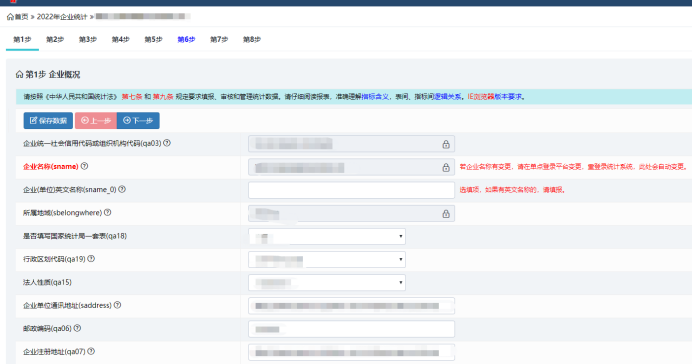Click help icon beside 所属地域(sbelongwhere)
692x364 pixels.
point(107,213)
